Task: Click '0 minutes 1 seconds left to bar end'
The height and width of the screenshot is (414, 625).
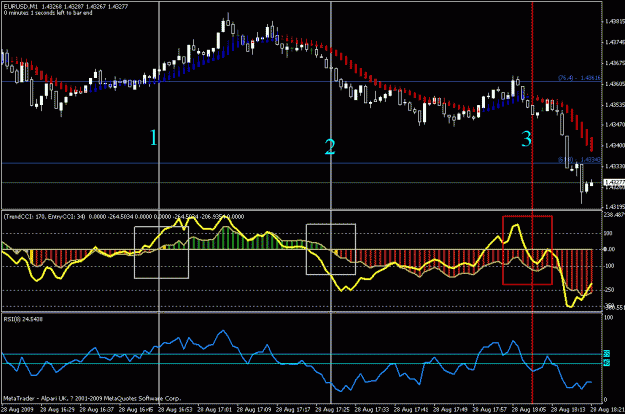Action: 48,13
